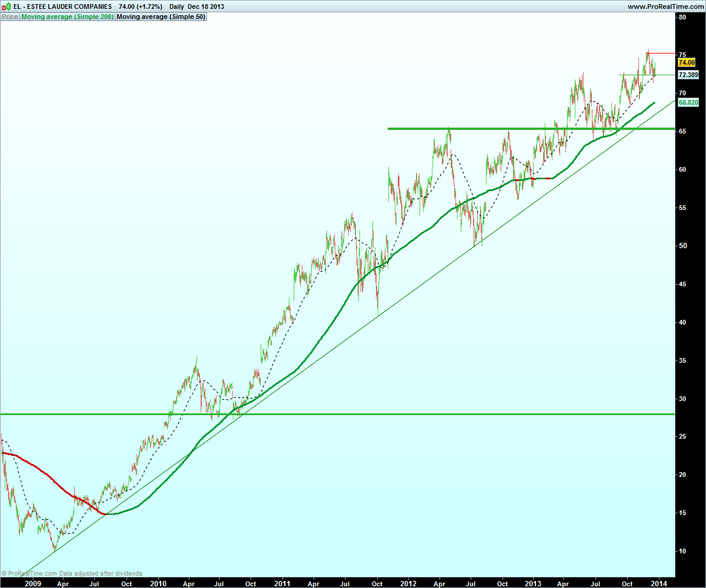Screen dimensions: 706x588
Task: Click the 15 value on price axis
Action: click(x=682, y=513)
